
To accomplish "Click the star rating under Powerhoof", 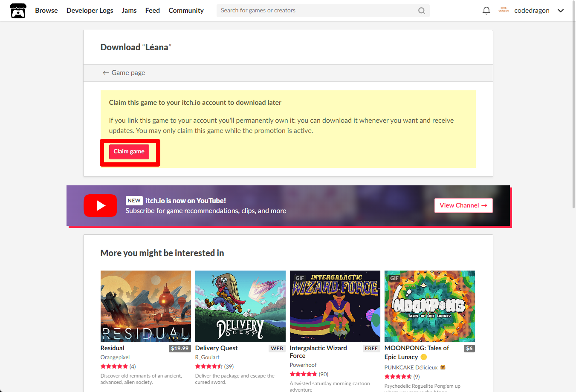I will coord(304,374).
